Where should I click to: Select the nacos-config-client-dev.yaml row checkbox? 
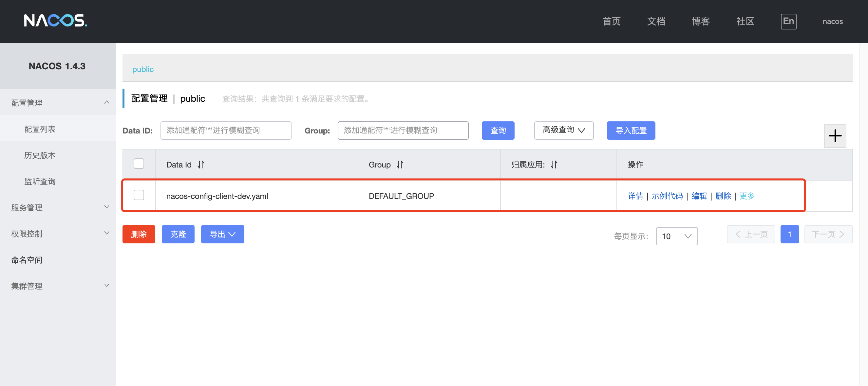(x=139, y=195)
